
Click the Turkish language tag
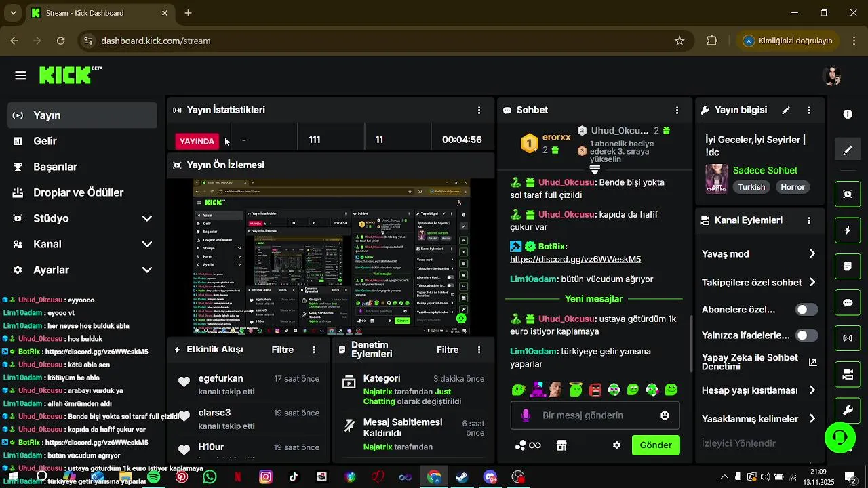coord(751,187)
